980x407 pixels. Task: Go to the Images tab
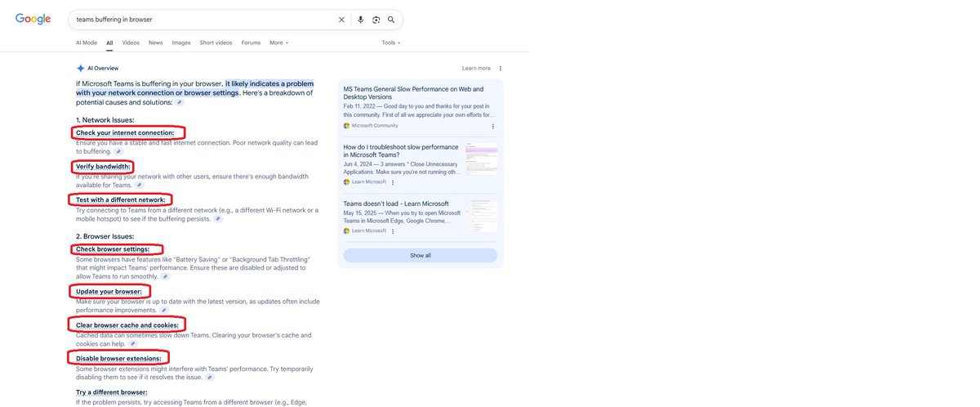coord(181,42)
